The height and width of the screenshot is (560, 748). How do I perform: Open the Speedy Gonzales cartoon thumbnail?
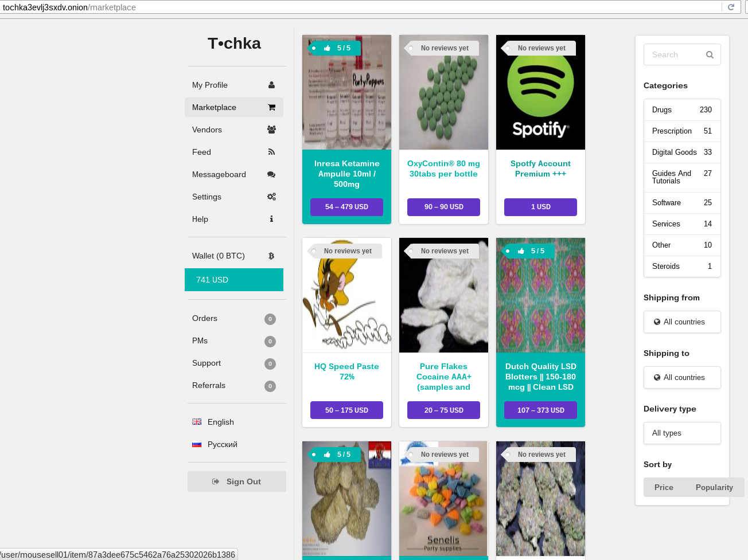point(346,295)
